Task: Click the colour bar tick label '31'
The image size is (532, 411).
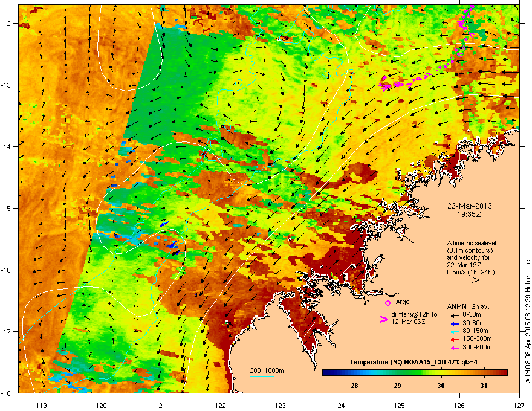Action: 484,386
